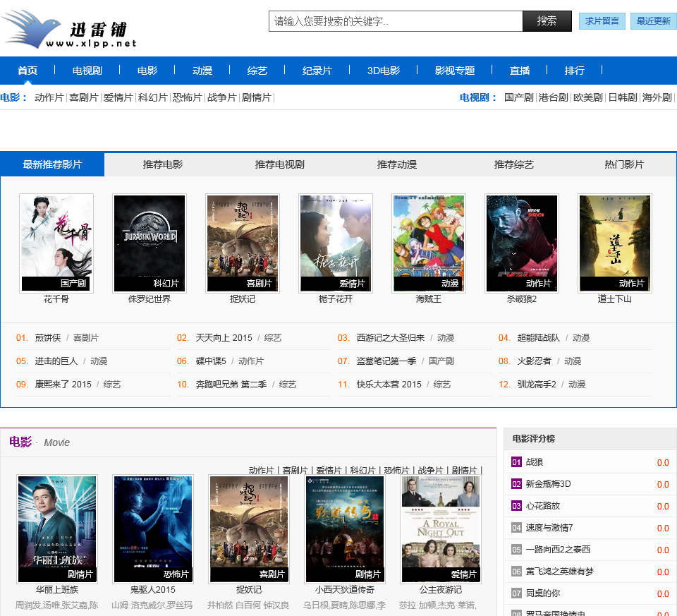Open the 排行 nav item

tap(575, 71)
